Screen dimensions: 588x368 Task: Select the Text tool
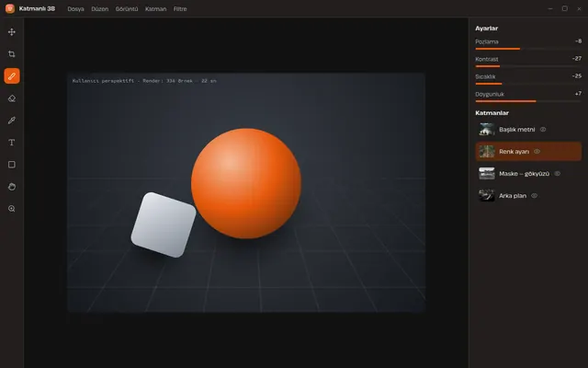point(12,143)
